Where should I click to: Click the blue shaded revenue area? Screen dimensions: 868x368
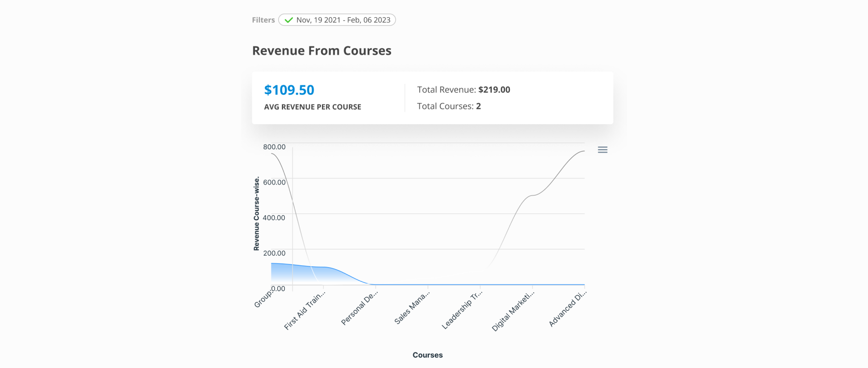click(x=304, y=274)
